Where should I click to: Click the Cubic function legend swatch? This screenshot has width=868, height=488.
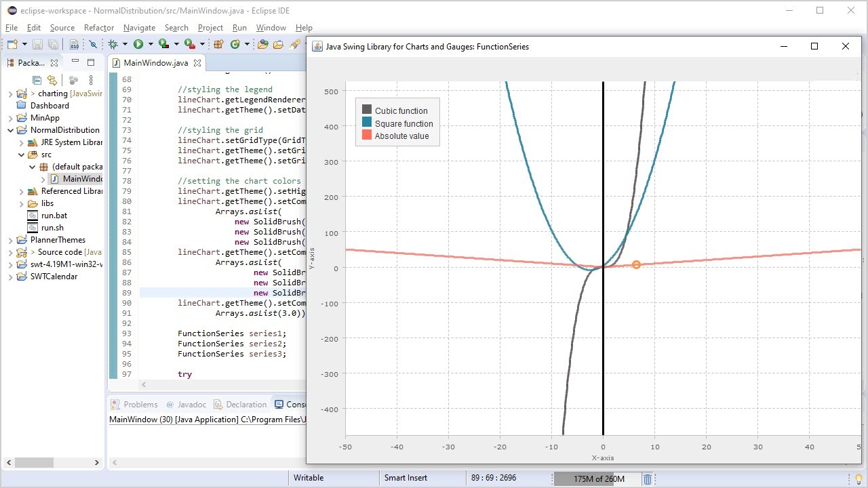pyautogui.click(x=367, y=110)
